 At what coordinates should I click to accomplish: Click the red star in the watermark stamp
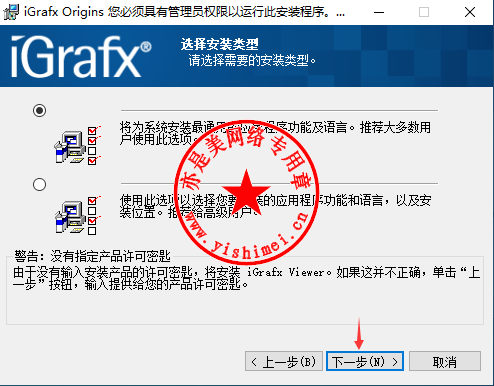246,193
